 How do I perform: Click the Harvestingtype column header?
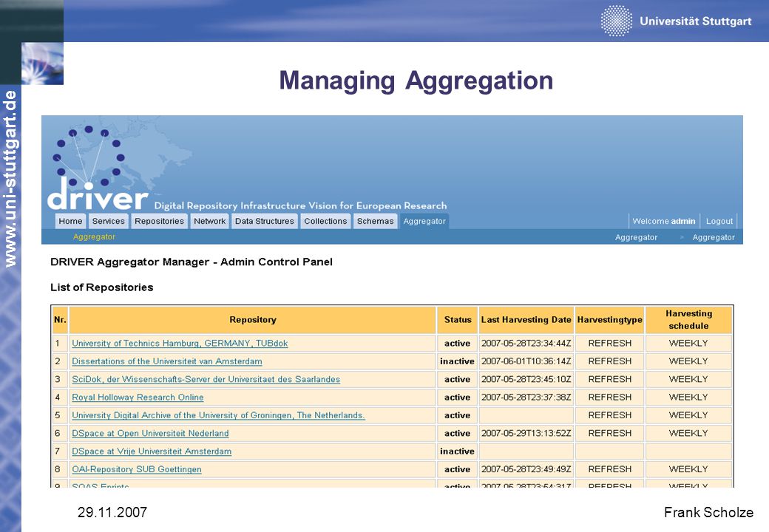(609, 320)
